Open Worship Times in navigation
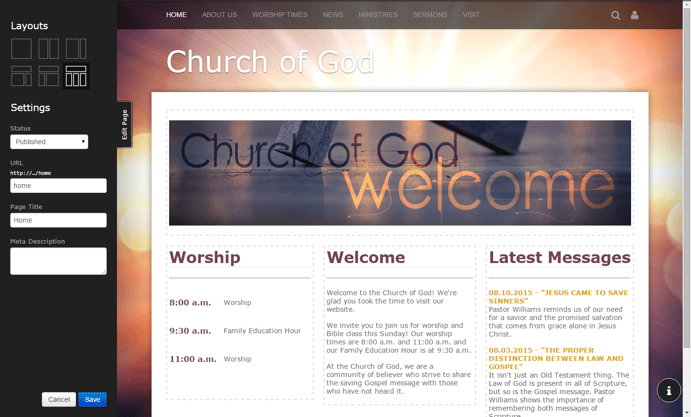 (280, 15)
